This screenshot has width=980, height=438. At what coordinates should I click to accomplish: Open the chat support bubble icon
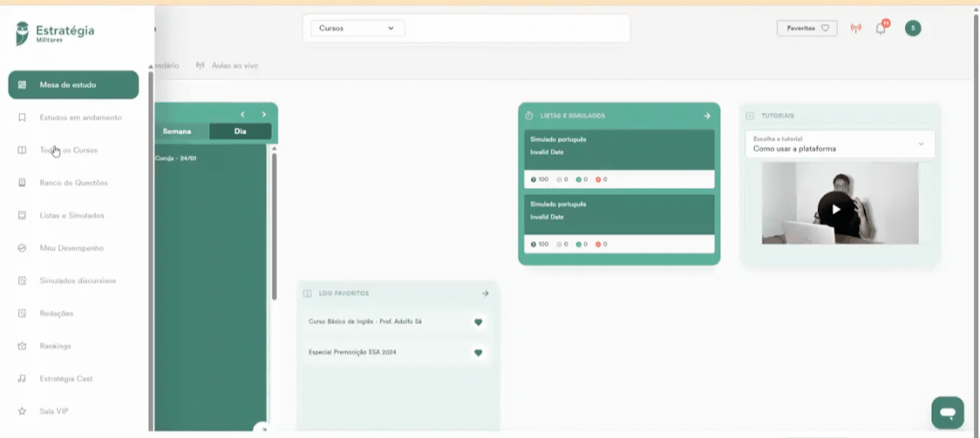pos(947,412)
